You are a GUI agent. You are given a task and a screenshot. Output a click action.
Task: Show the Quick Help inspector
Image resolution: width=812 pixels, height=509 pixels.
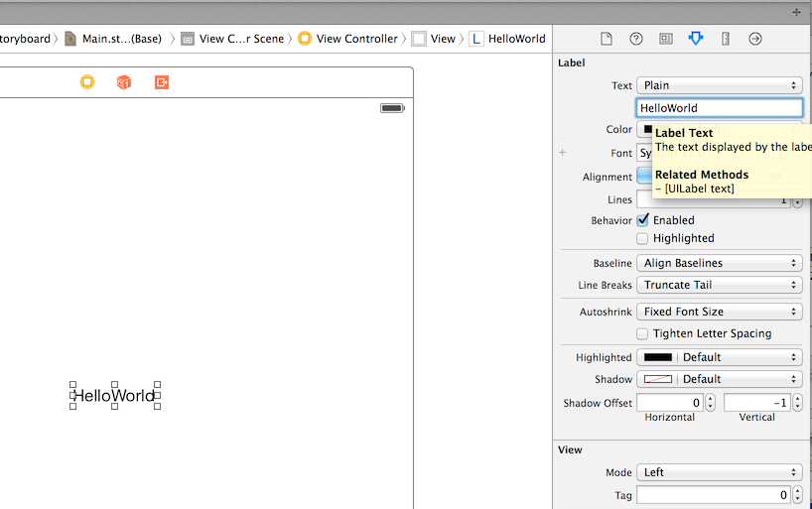636,39
